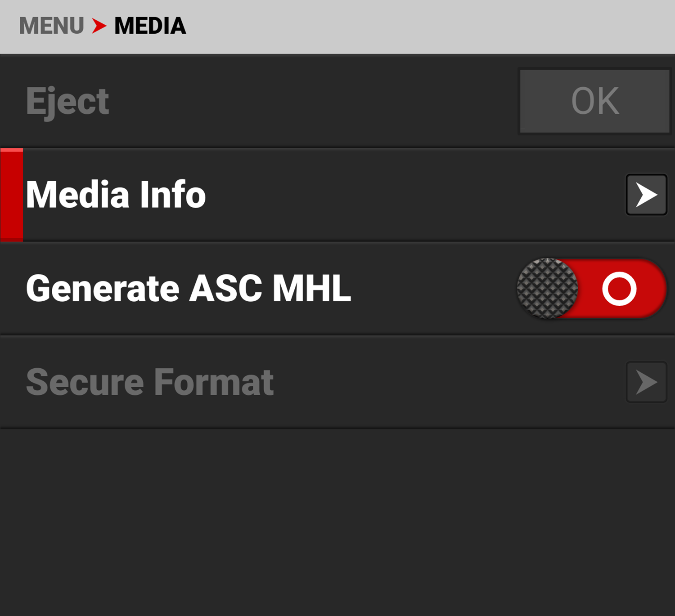
Task: Click the white circle icon on the switch
Action: (x=619, y=288)
